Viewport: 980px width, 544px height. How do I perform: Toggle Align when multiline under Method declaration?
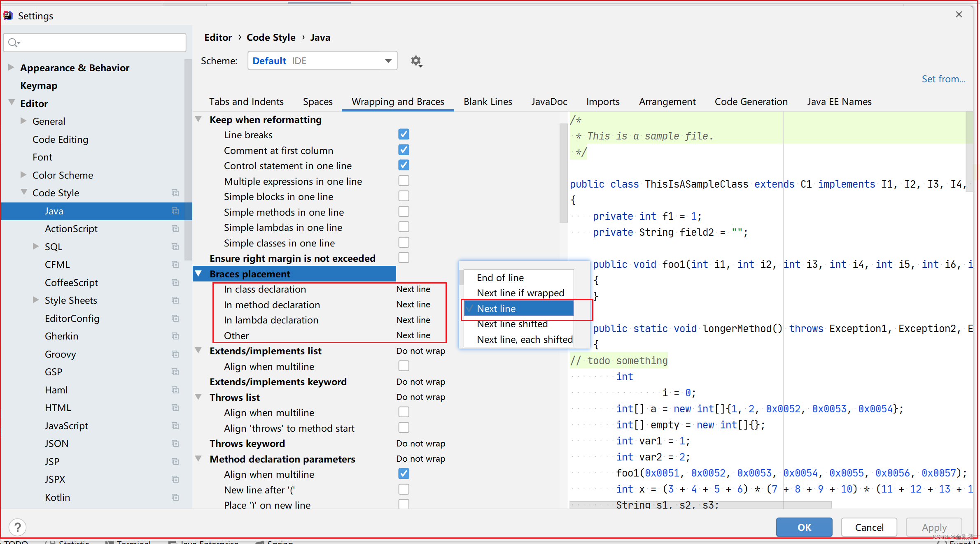[x=403, y=474]
